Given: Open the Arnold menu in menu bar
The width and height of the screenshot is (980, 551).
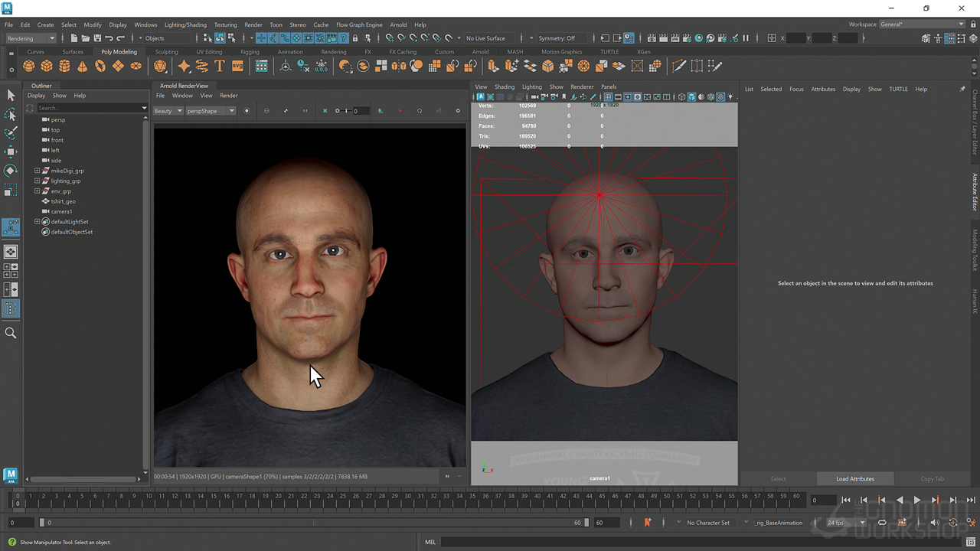Looking at the screenshot, I should click(398, 24).
